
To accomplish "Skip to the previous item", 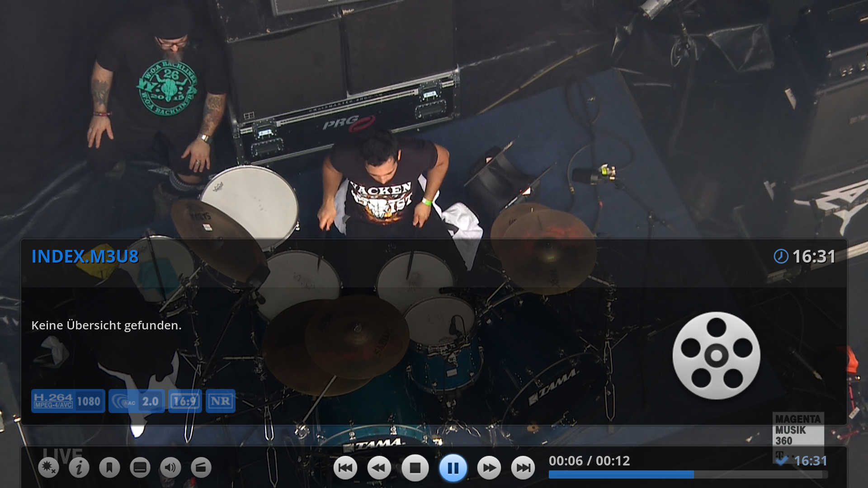I will [x=345, y=468].
